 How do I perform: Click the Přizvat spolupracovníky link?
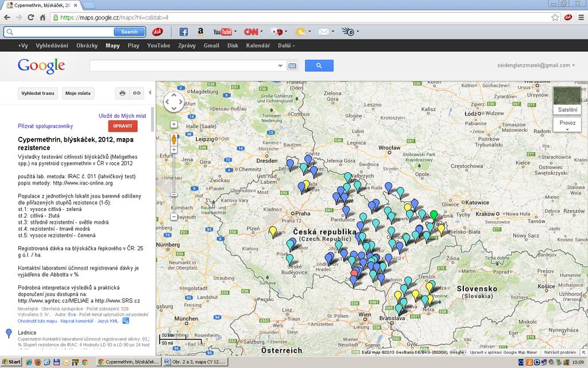[x=45, y=126]
